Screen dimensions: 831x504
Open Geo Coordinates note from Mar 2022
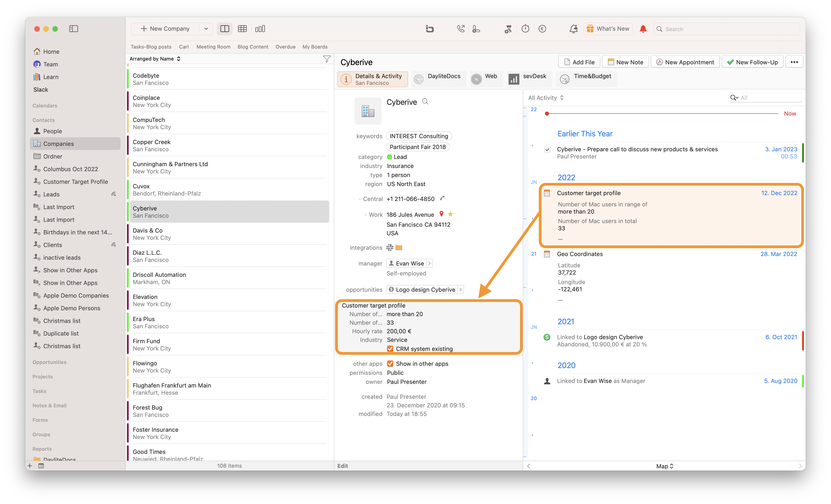point(671,277)
